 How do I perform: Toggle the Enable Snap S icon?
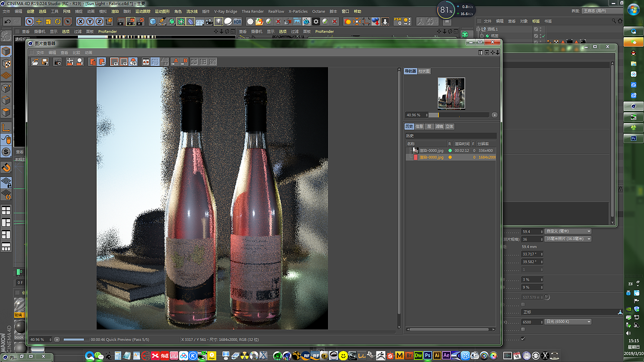[6, 152]
